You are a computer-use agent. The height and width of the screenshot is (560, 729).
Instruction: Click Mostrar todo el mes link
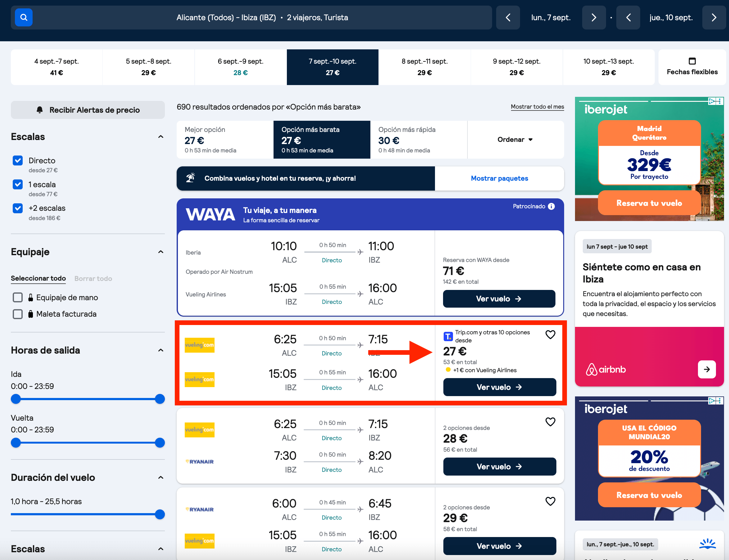(x=537, y=107)
